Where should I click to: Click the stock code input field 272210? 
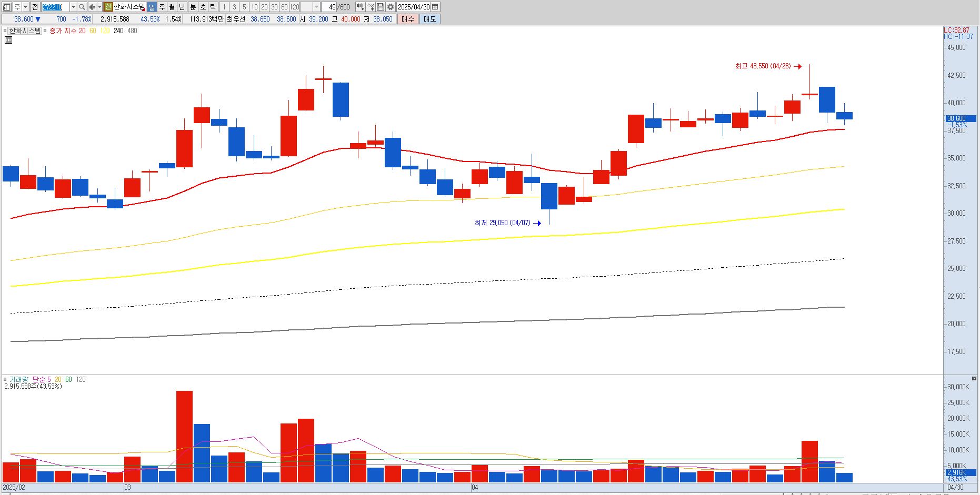tap(55, 7)
